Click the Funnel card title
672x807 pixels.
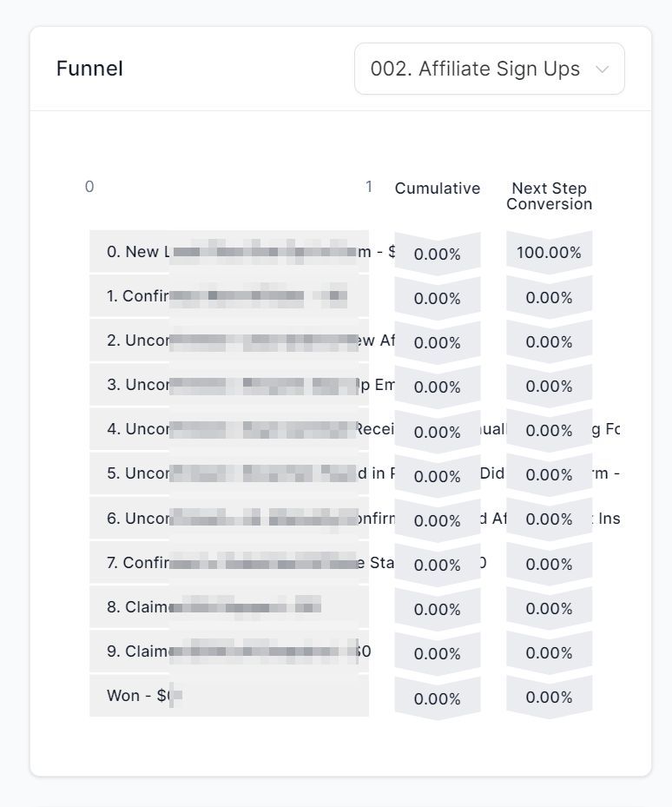89,69
